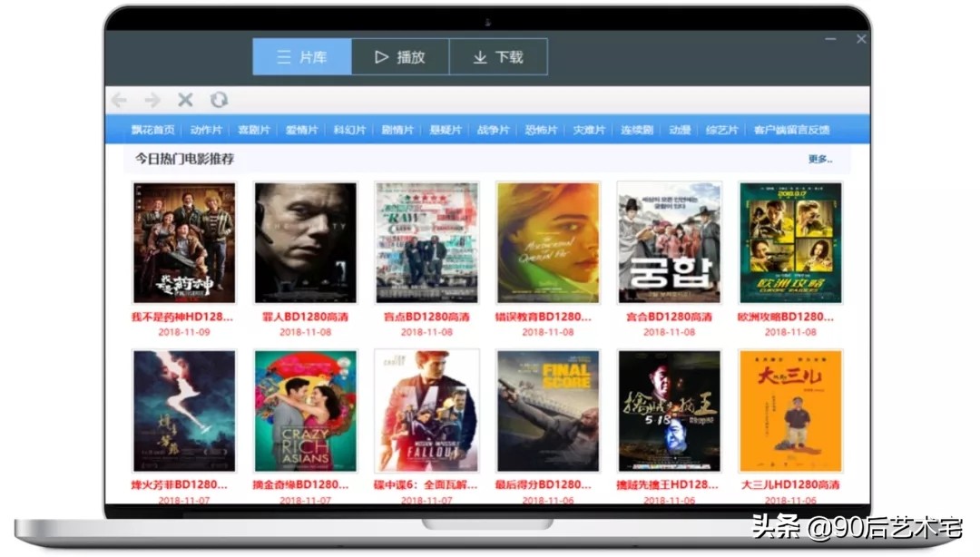
Task: Minimize the window using the dash icon
Action: click(x=828, y=39)
